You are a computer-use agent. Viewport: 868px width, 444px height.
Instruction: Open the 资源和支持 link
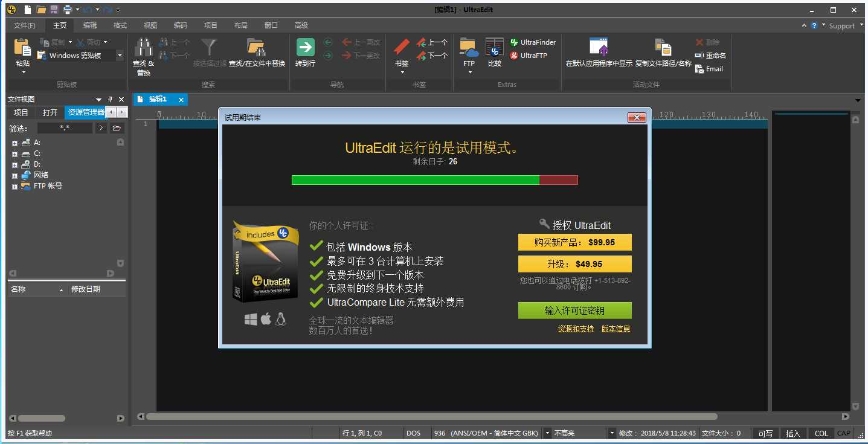576,329
